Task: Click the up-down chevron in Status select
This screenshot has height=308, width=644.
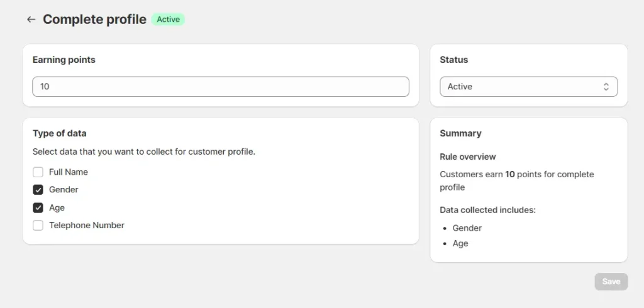Action: coord(606,87)
